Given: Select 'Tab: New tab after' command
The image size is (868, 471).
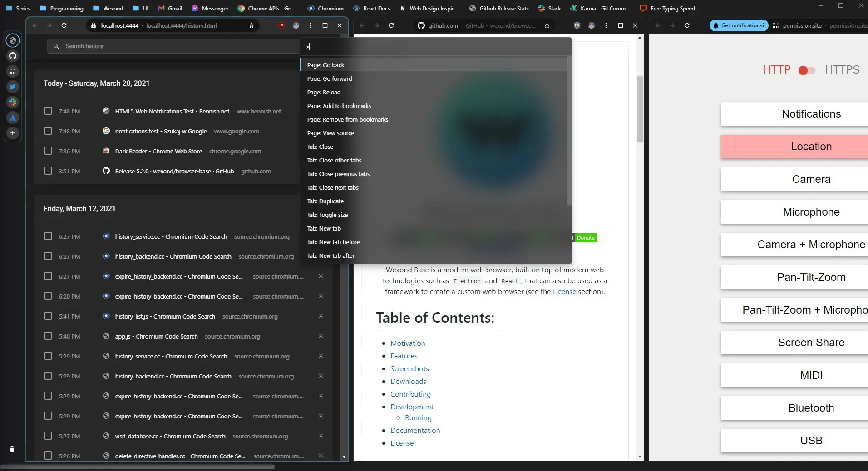Looking at the screenshot, I should tap(434, 255).
